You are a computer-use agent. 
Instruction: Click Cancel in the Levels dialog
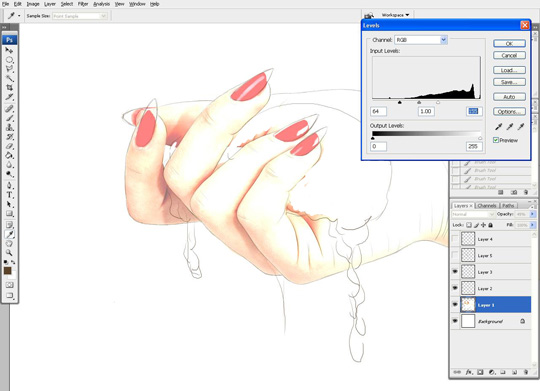pyautogui.click(x=509, y=55)
